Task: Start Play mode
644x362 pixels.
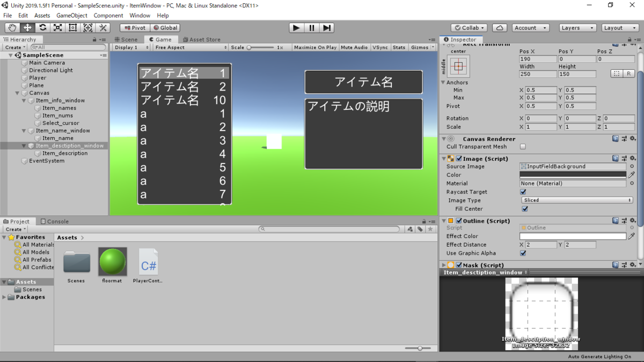Action: coord(296,28)
